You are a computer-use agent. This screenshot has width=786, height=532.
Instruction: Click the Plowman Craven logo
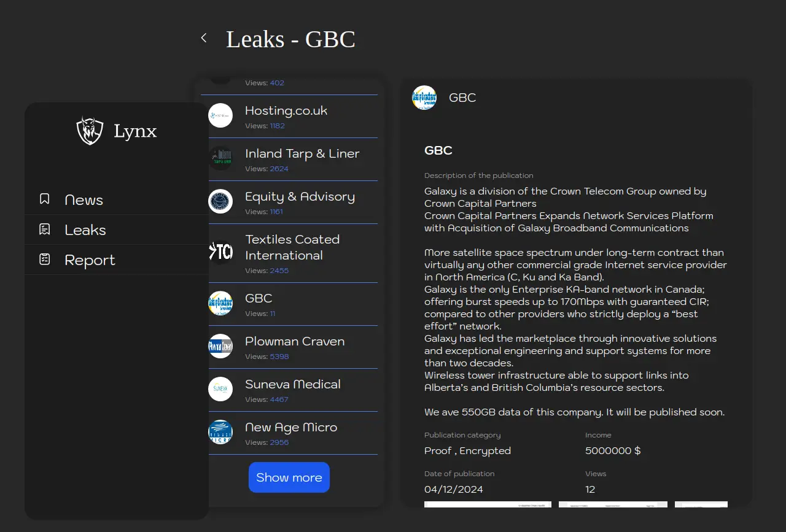220,346
